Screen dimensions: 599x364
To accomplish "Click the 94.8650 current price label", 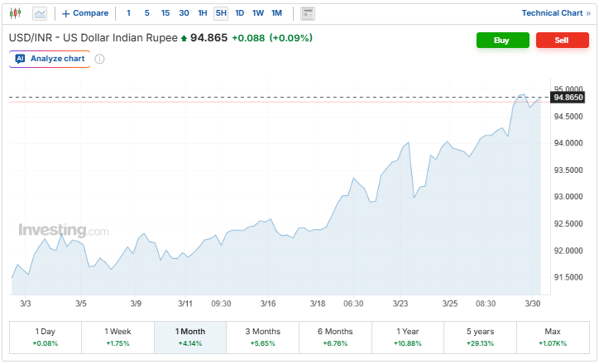I will 568,98.
